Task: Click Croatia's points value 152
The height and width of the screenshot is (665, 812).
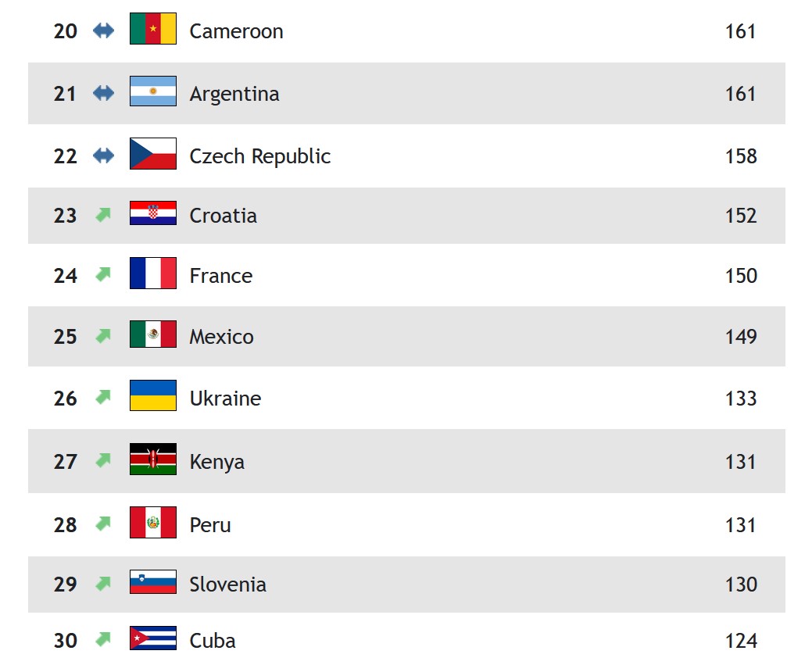Action: [740, 216]
